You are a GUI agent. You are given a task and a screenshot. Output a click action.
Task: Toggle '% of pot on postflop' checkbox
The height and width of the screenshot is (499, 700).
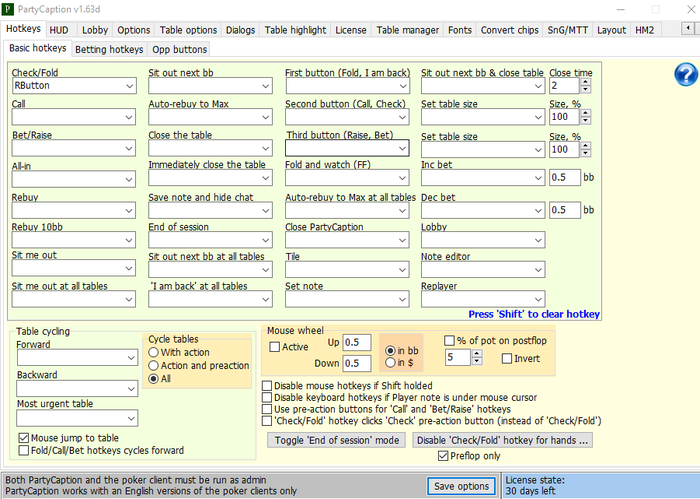tap(449, 341)
